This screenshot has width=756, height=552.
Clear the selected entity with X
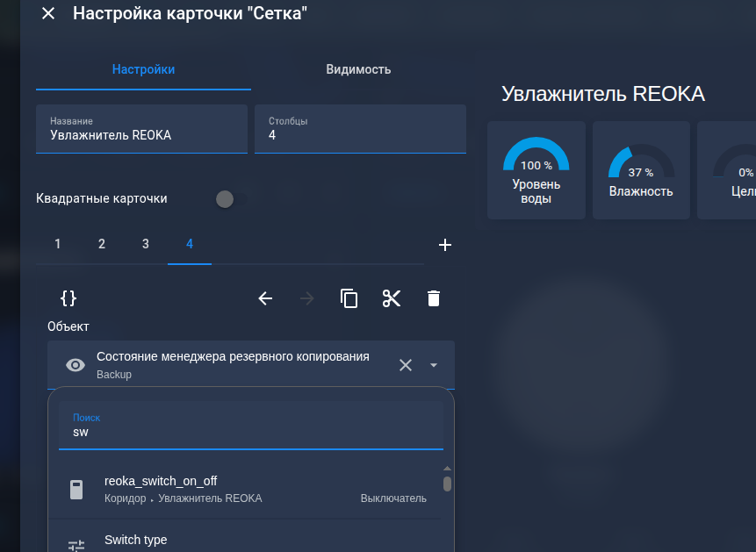pyautogui.click(x=406, y=365)
